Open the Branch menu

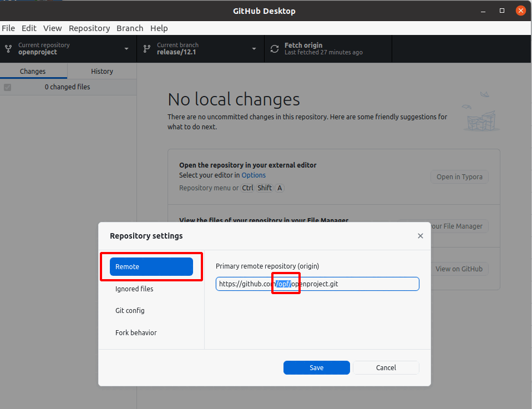pyautogui.click(x=130, y=28)
